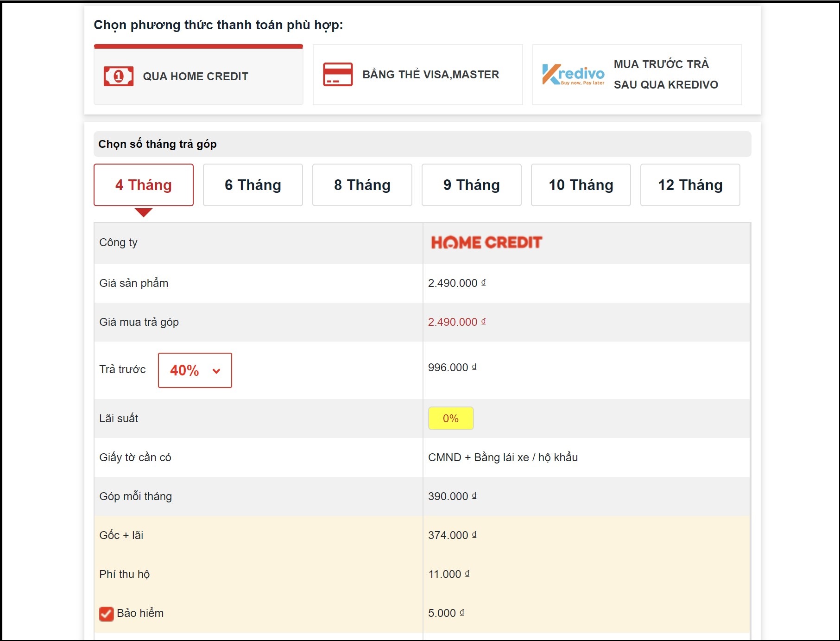Click the Phí thu hộ row label
The height and width of the screenshot is (641, 840).
[x=125, y=574]
